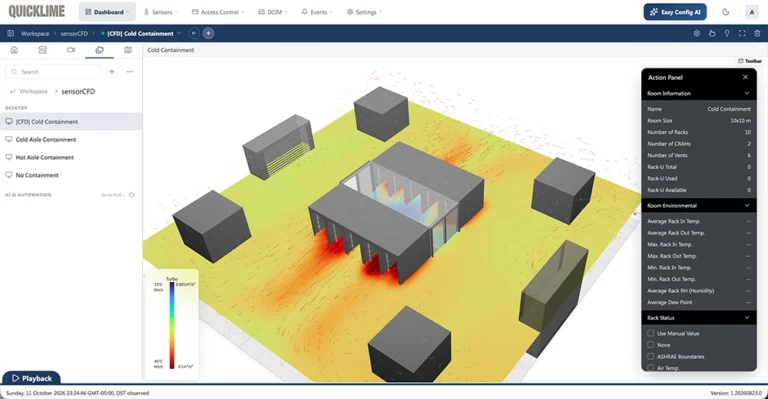Viewport: 768px width, 399px height.
Task: Click the monitor icon of No Containment
Action: [8, 175]
